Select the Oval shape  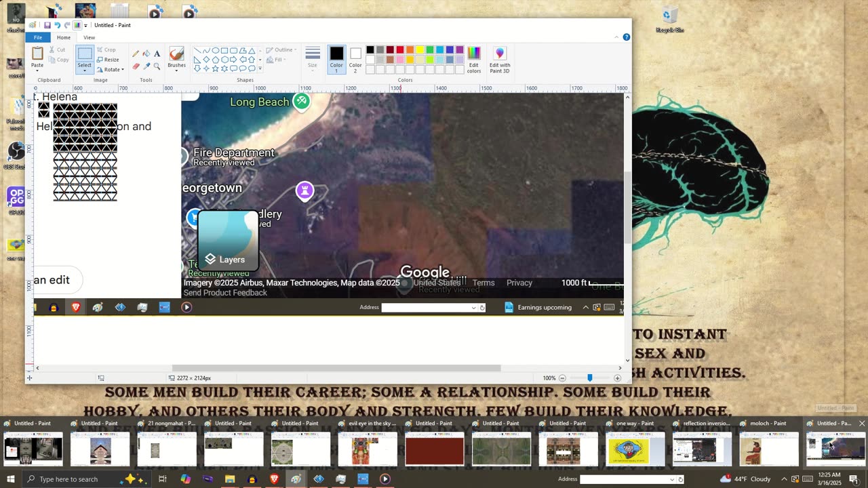[216, 51]
